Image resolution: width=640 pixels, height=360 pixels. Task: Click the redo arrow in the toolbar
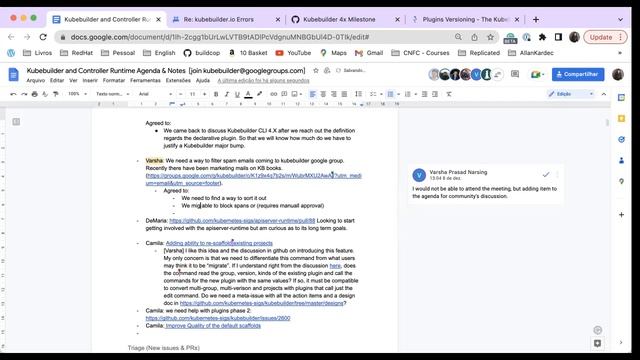[24, 94]
